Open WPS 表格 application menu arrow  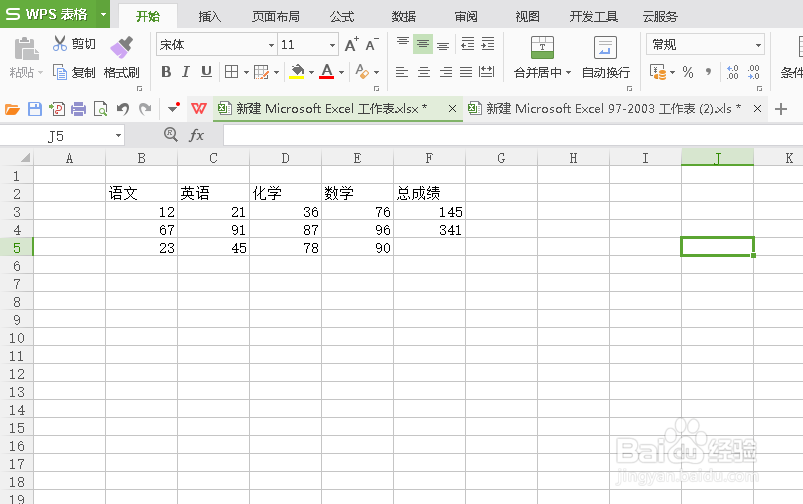[103, 14]
